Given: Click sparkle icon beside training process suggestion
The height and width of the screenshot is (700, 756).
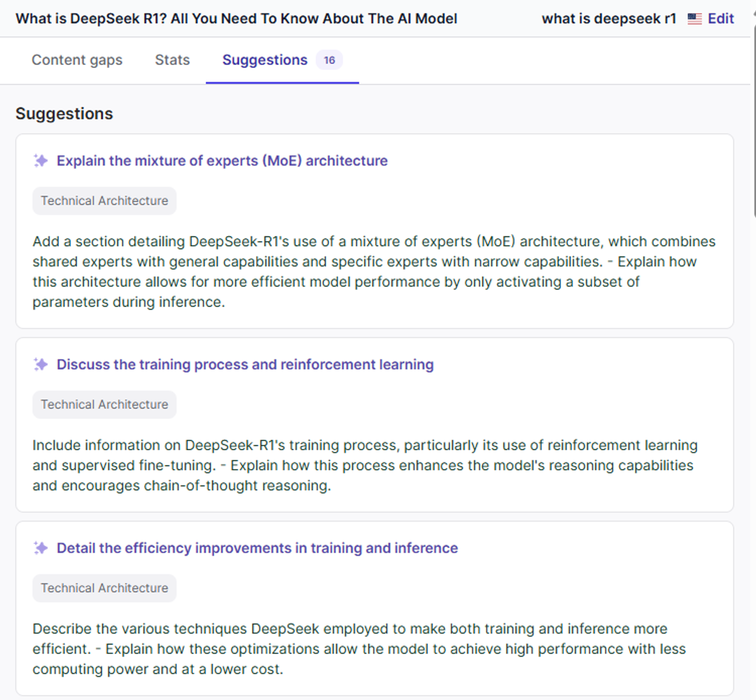Looking at the screenshot, I should [x=41, y=364].
